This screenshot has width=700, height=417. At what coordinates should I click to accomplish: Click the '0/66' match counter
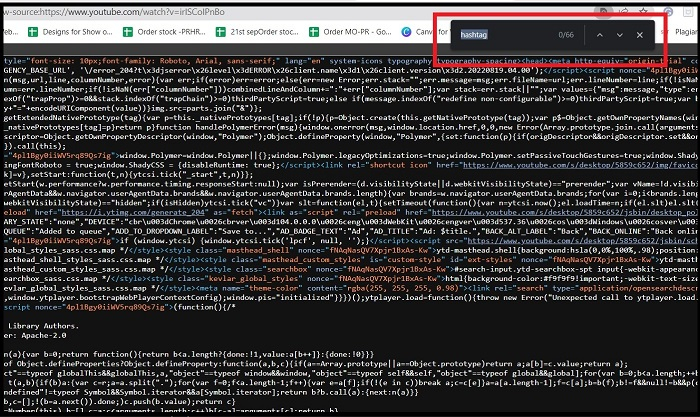(566, 35)
